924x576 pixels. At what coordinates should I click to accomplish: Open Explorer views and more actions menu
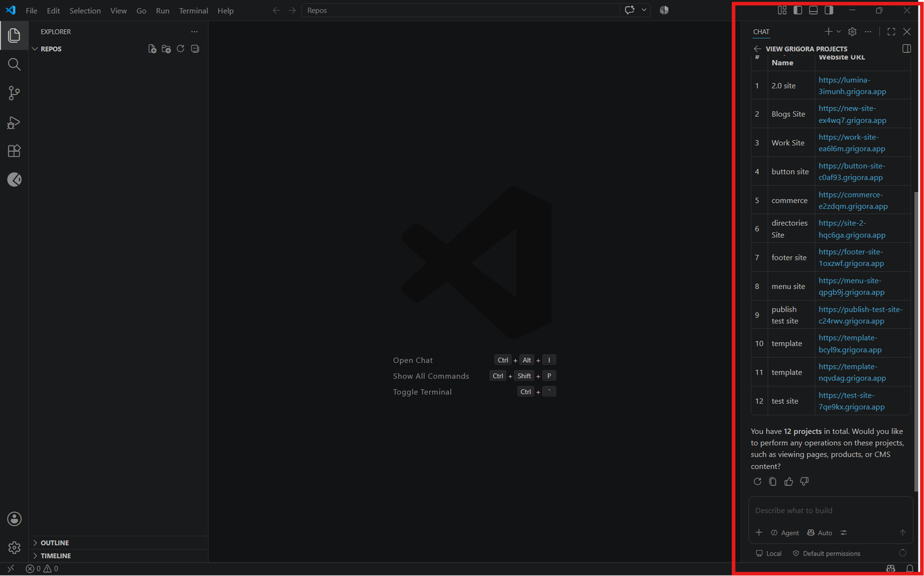(194, 32)
